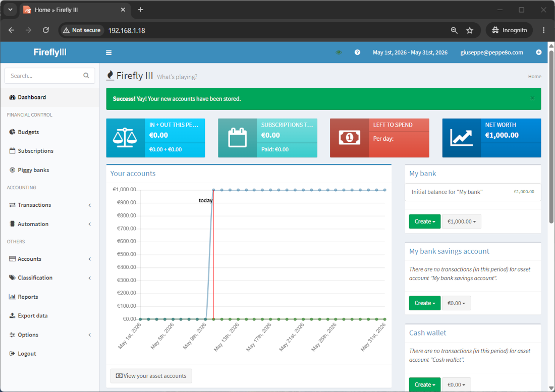Open the My bank account title link
Viewport: 555px width, 392px height.
(423, 174)
